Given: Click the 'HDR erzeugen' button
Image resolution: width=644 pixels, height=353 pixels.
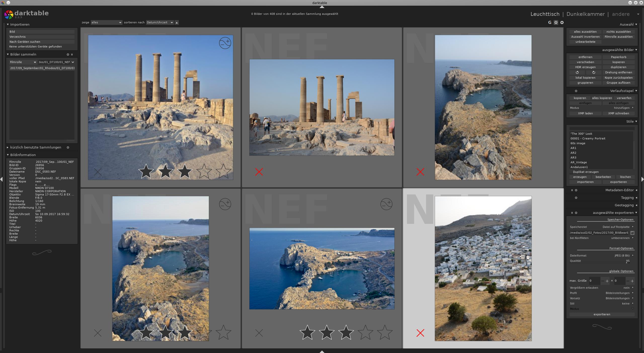Looking at the screenshot, I should pos(585,67).
